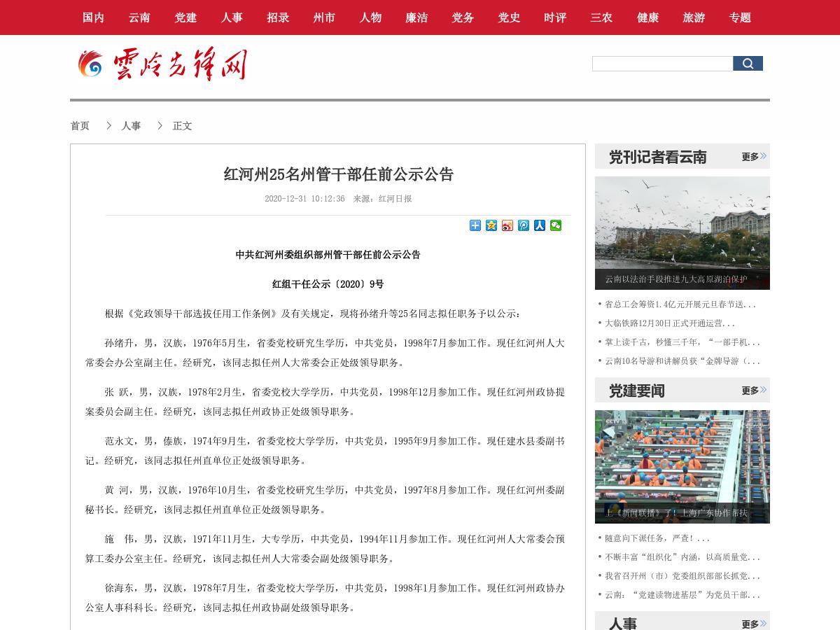
Task: Click 正文 in the breadcrumb
Action: tap(182, 126)
